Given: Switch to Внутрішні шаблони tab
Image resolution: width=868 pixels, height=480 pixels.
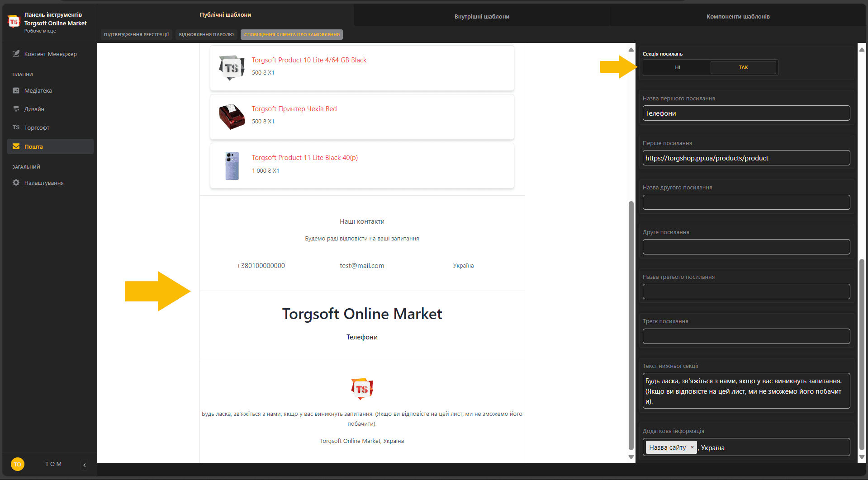Looking at the screenshot, I should [482, 16].
